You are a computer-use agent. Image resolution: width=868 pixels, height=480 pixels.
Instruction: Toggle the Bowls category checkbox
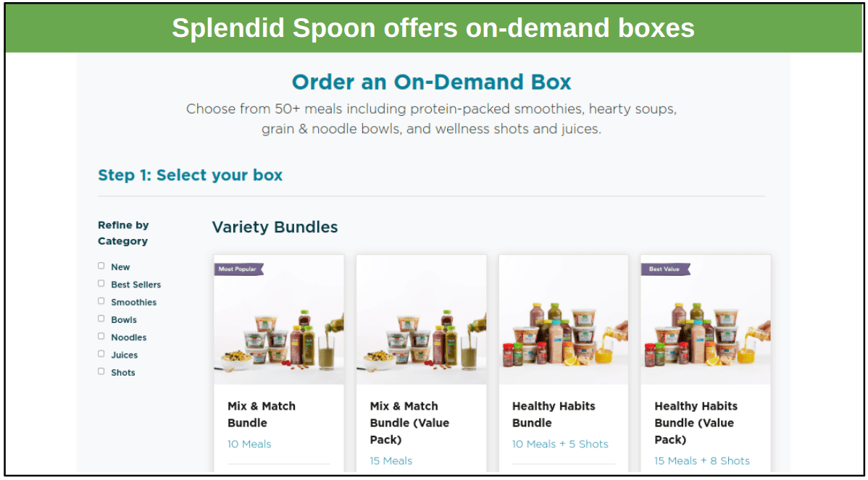(101, 319)
